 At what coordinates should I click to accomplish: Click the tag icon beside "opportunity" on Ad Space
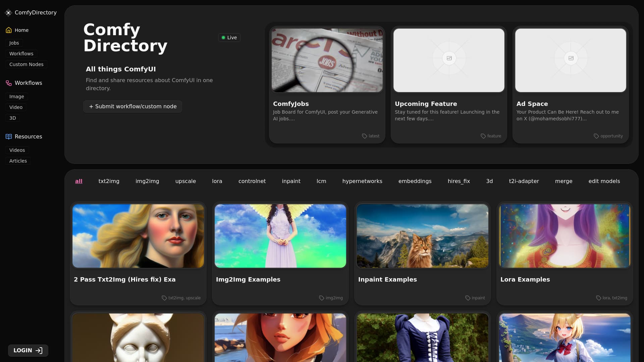[x=596, y=136]
